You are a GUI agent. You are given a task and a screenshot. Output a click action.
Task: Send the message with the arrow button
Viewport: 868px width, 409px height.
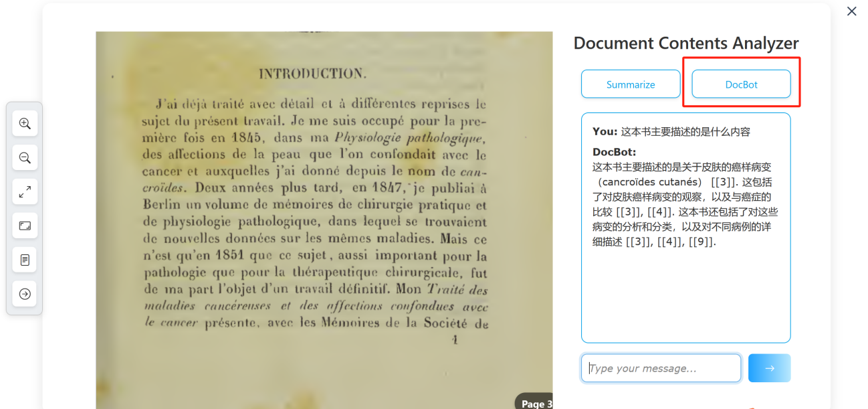[x=769, y=368]
